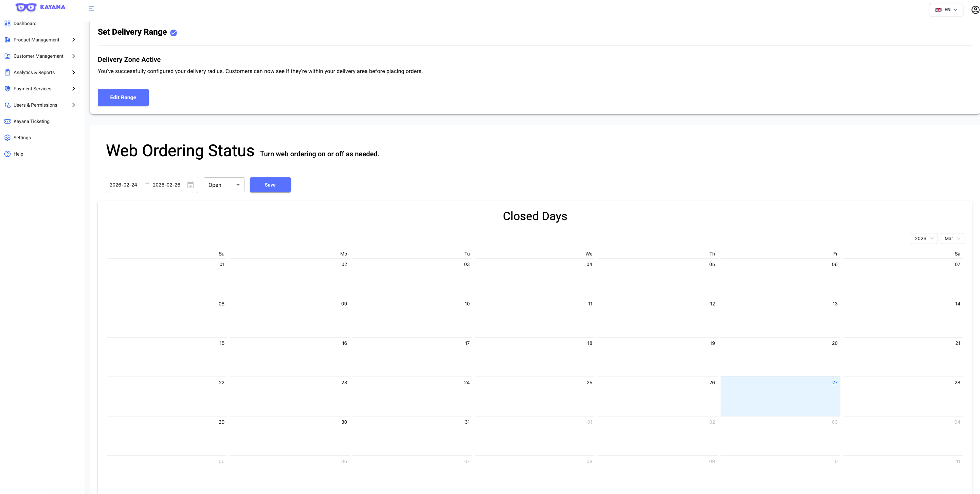This screenshot has height=494, width=980.
Task: Select day 01 Sunday in March calendar
Action: [x=167, y=278]
